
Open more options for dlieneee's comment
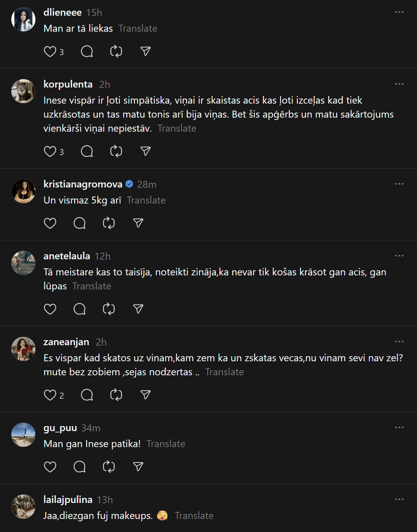click(399, 12)
